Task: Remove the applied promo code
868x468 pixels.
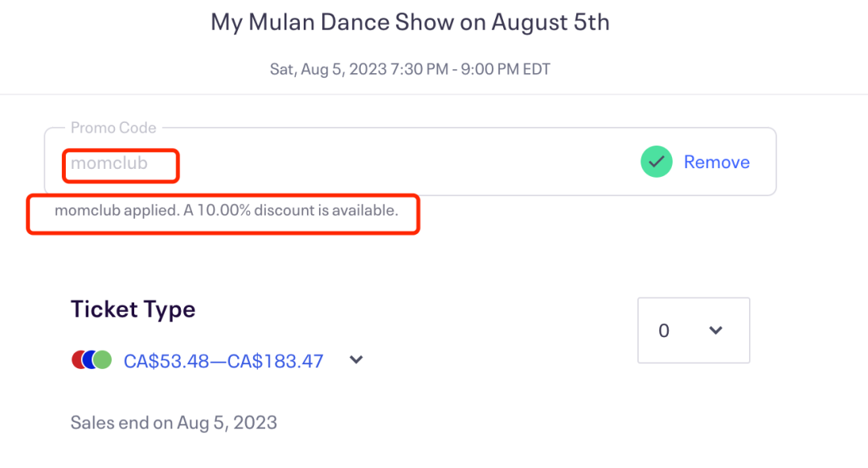Action: pyautogui.click(x=716, y=162)
